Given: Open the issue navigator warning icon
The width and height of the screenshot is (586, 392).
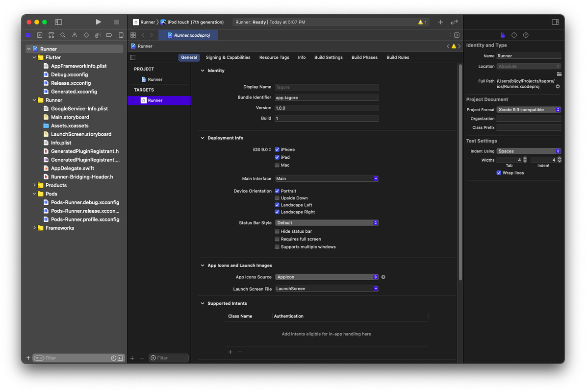Looking at the screenshot, I should [75, 35].
